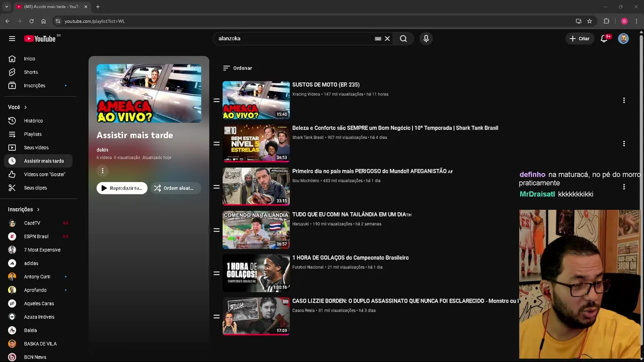Open the Ordenar sort dropdown
644x362 pixels.
[237, 68]
